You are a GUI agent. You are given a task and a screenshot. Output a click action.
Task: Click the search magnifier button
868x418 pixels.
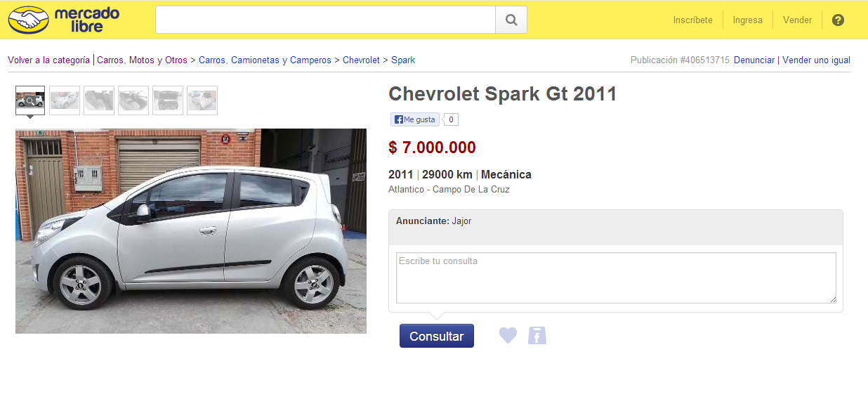click(511, 20)
